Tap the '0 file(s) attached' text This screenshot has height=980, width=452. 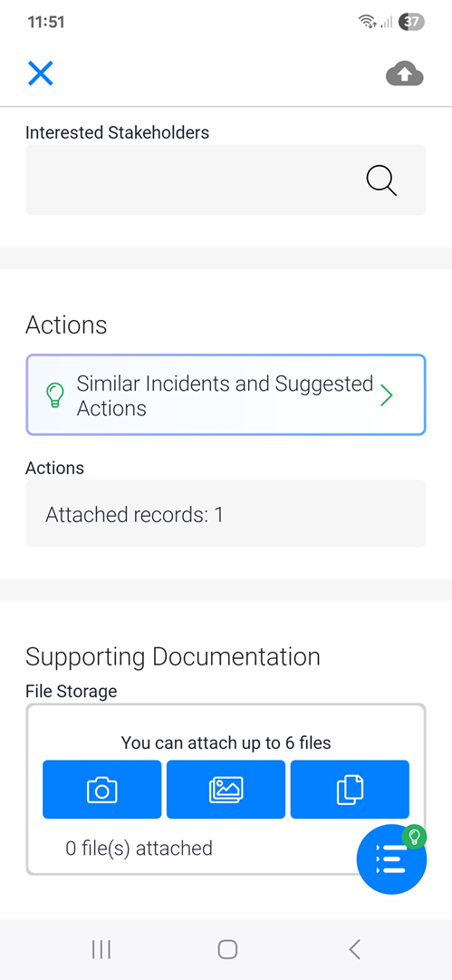tap(139, 849)
